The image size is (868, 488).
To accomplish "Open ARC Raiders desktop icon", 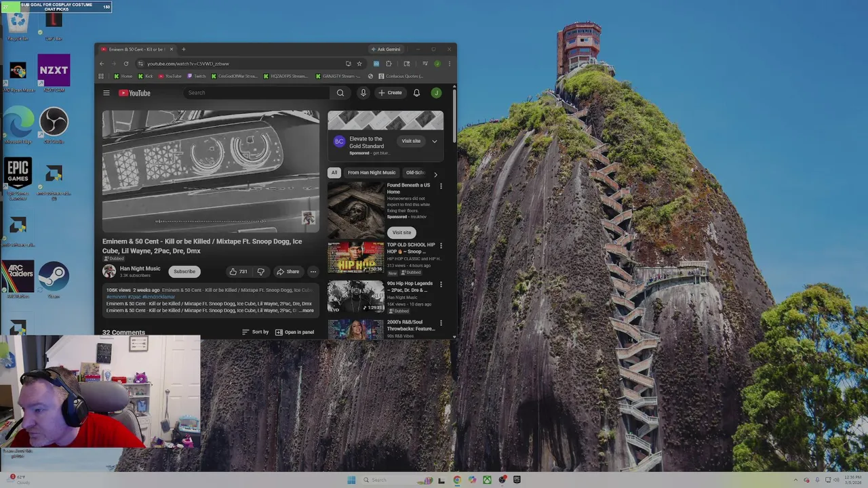I will pos(18,279).
